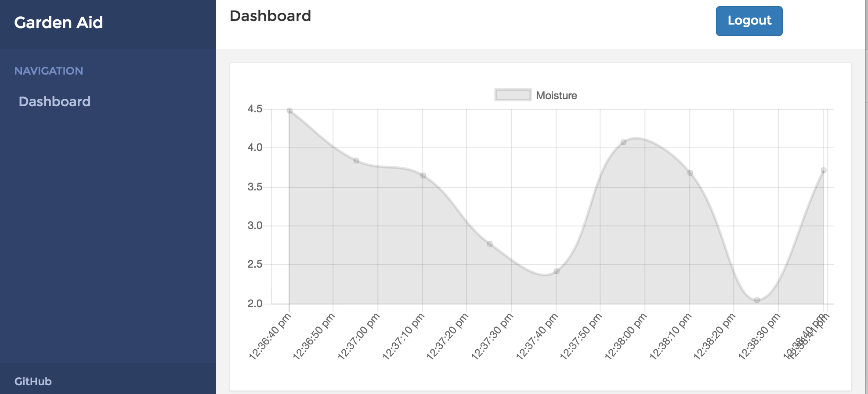Click the 12:36:40 pm axis label
Image resolution: width=868 pixels, height=394 pixels.
[270, 337]
